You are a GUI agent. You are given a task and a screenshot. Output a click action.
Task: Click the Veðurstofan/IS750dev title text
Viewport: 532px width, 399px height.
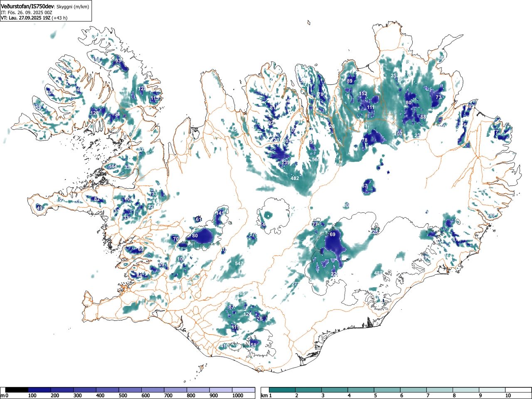point(27,6)
